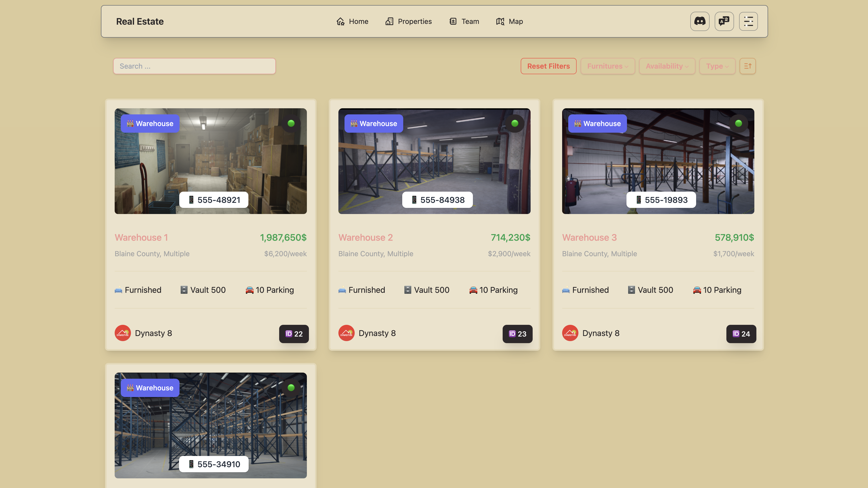Click ID 23 badge on Warehouse 2
This screenshot has height=488, width=868.
(517, 334)
